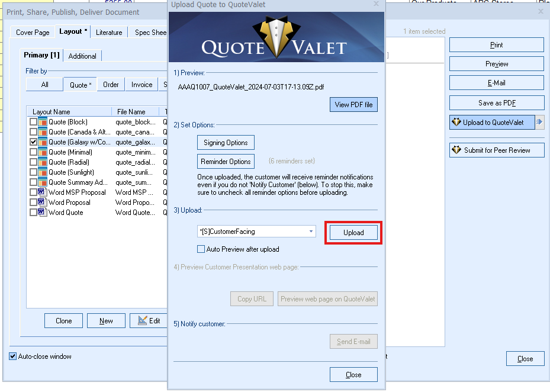Click the Word Proposal document icon
The width and height of the screenshot is (550, 392).
point(43,203)
